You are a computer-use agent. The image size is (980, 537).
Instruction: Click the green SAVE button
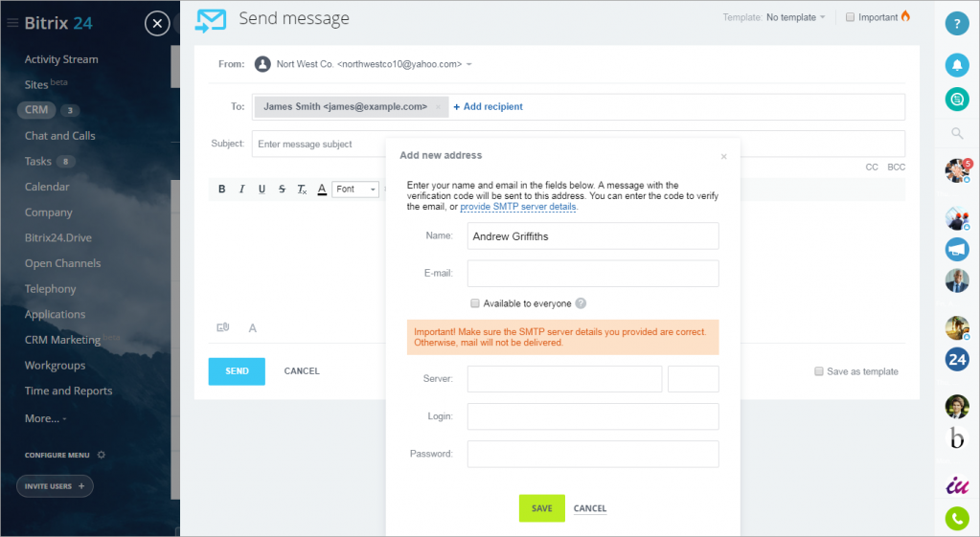click(x=542, y=508)
